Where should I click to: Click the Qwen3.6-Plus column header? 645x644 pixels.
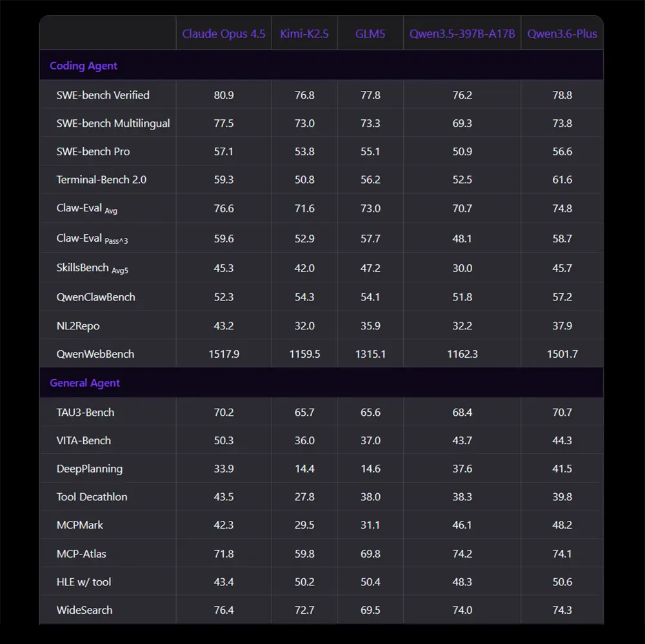(562, 34)
